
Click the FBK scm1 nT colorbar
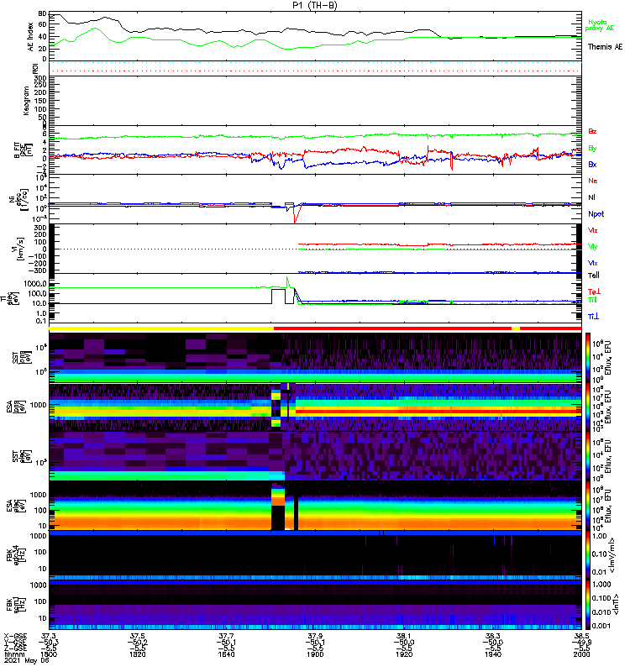[588, 605]
